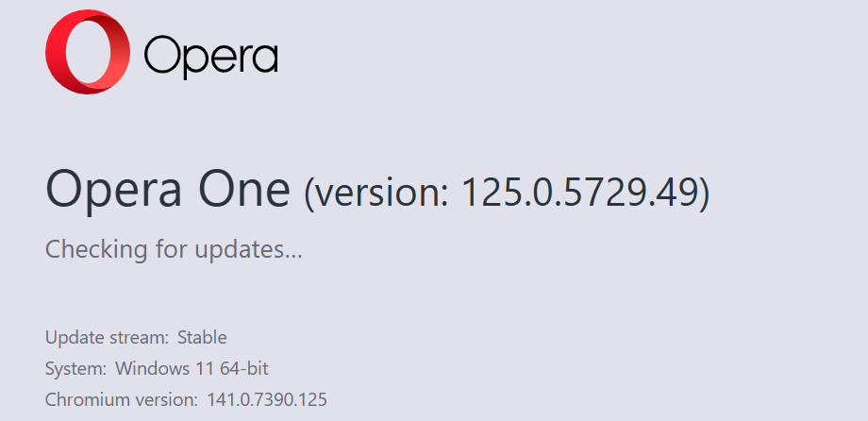Click the Stable update stream value
This screenshot has height=421, width=868.
point(204,337)
